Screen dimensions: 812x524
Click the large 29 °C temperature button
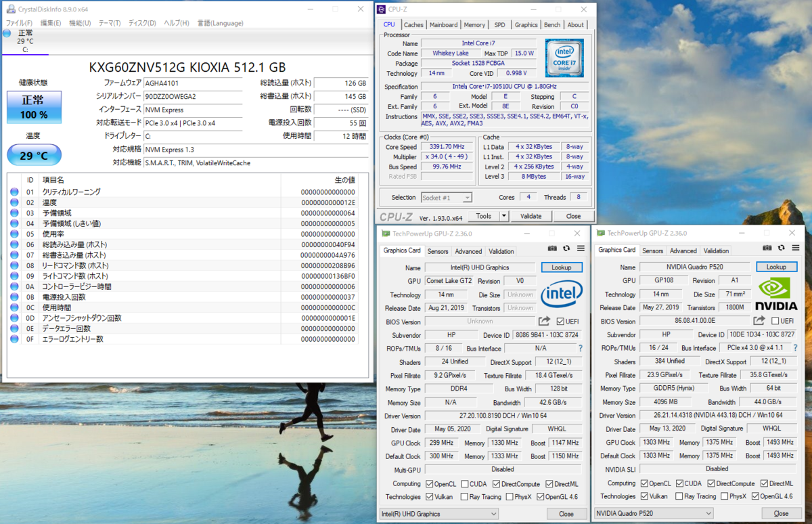click(34, 155)
